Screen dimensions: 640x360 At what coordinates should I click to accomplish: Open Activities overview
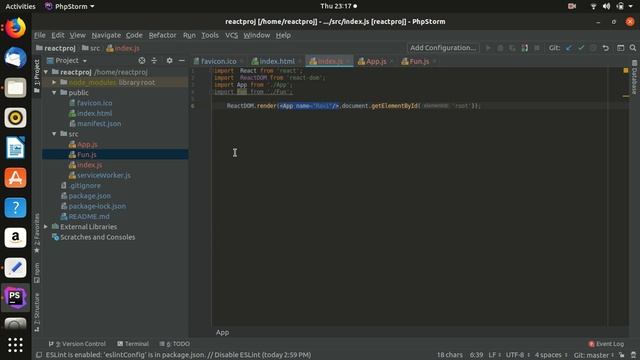tap(20, 6)
